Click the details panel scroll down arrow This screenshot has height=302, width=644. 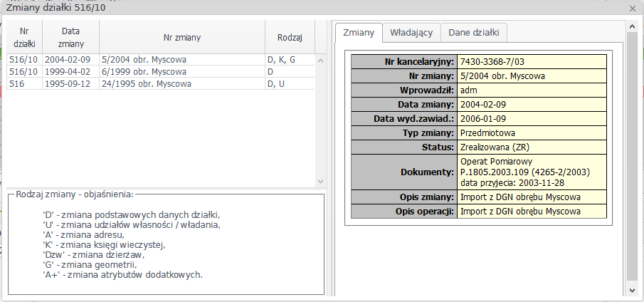633,291
